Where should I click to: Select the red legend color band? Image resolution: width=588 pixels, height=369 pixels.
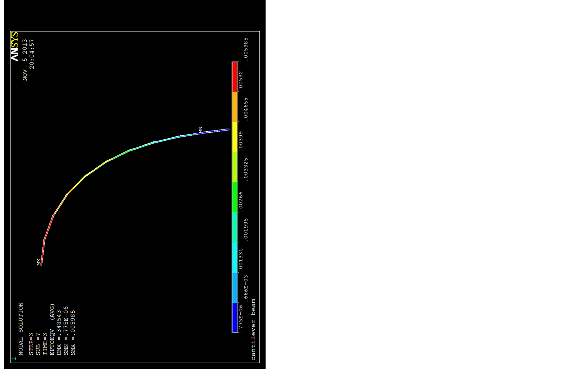click(x=235, y=77)
